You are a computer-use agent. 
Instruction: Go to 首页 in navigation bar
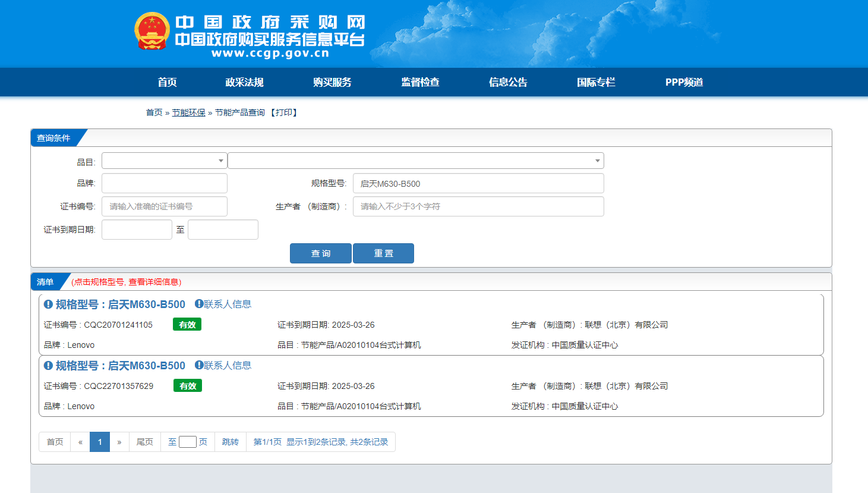coord(168,82)
